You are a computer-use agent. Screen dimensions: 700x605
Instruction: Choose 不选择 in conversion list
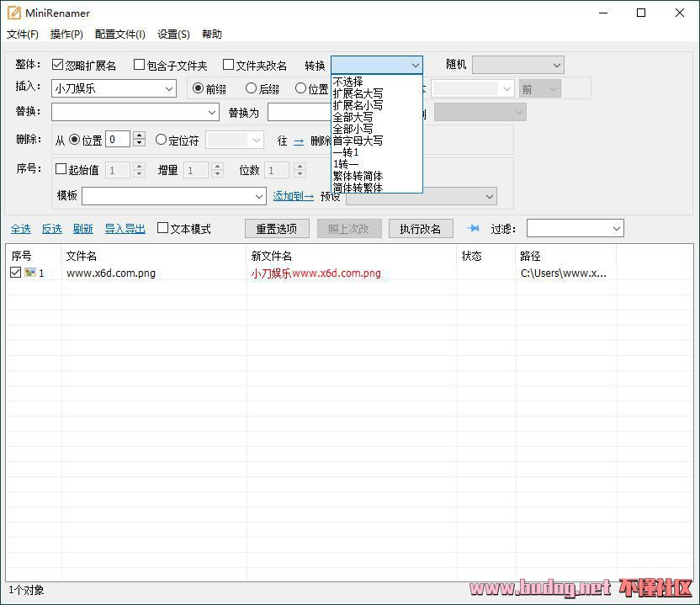377,82
